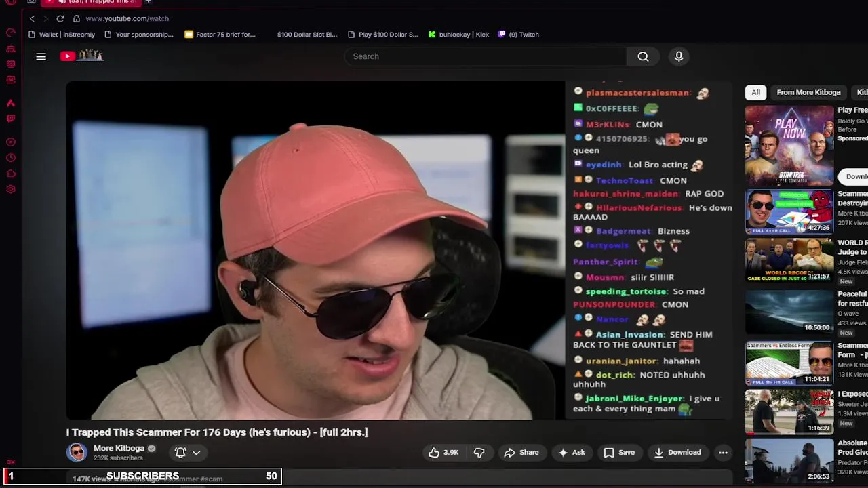Screen dimensions: 868x488
Task: Open the 11:04:21 scammers video thumbnail
Action: tap(789, 363)
